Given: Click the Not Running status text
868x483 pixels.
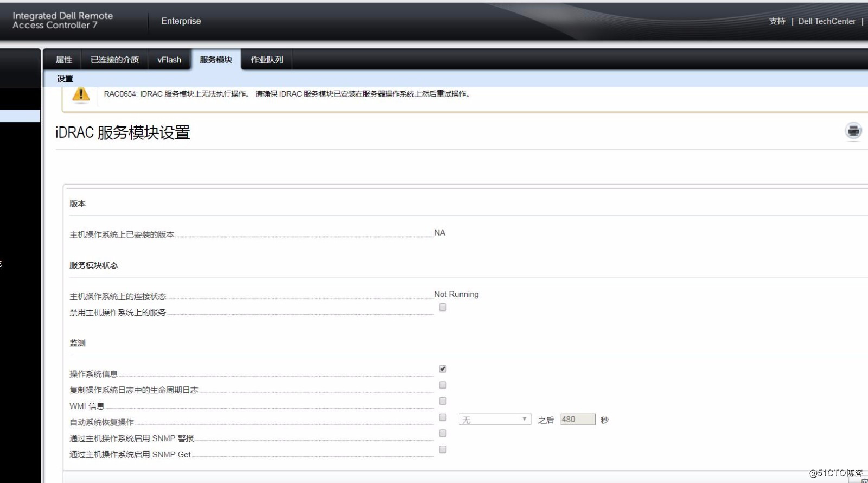Looking at the screenshot, I should click(456, 294).
